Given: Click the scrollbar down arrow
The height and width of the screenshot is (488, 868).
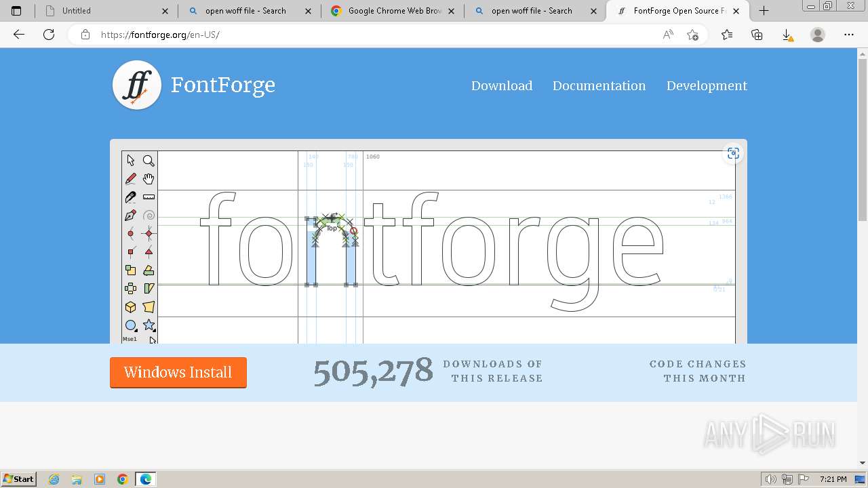Looking at the screenshot, I should point(863,463).
